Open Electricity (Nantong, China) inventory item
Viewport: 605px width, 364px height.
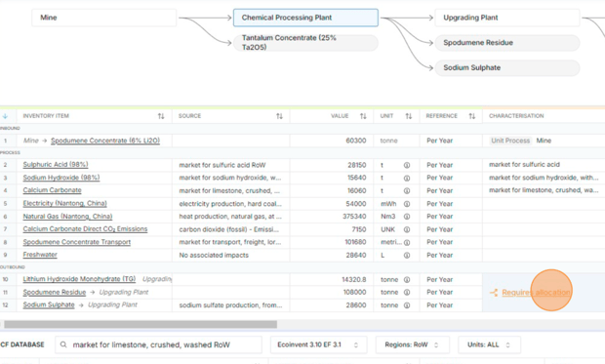64,203
